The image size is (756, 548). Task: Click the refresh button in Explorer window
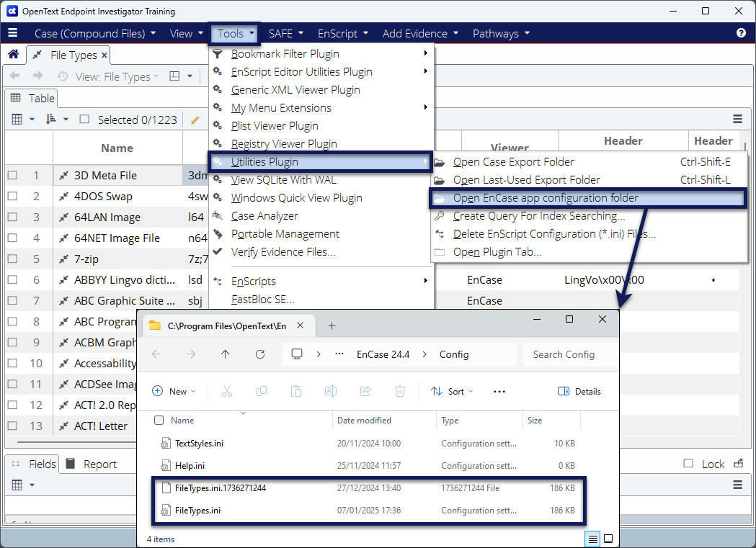pos(260,354)
